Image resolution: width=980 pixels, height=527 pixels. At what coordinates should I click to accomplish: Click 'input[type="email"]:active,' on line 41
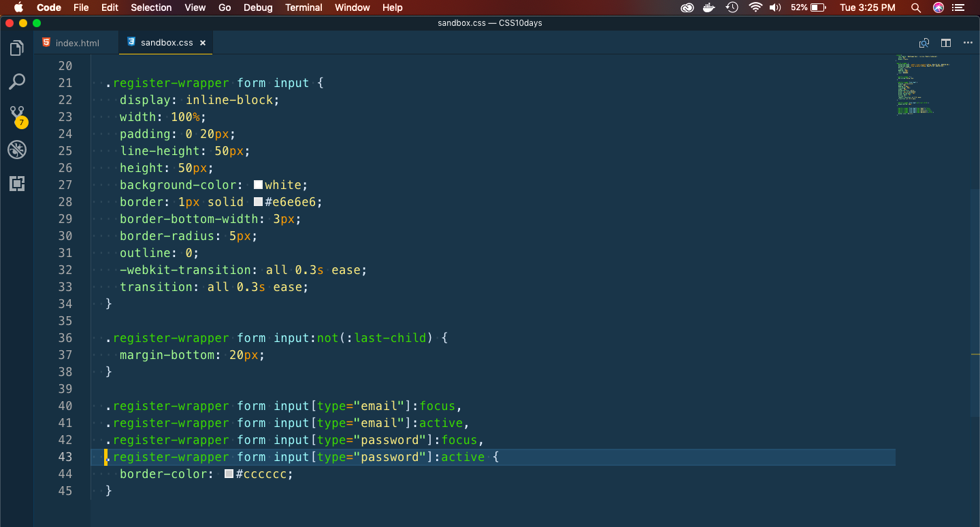(372, 423)
